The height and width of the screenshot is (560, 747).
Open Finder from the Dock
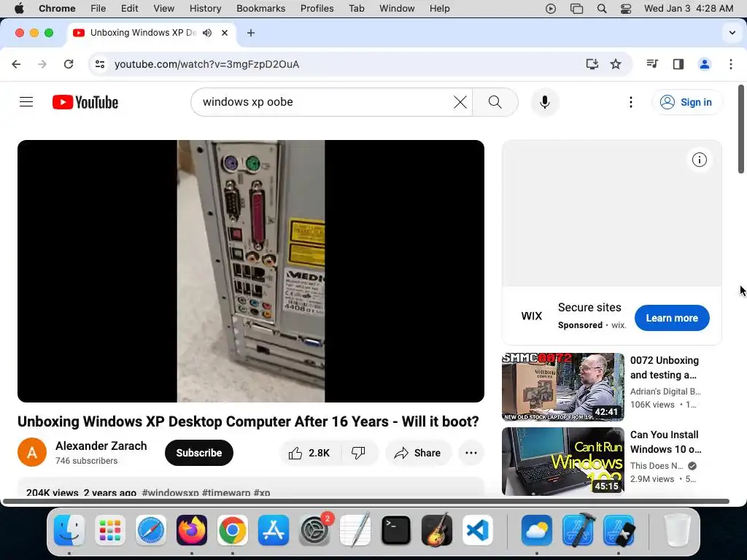69,530
